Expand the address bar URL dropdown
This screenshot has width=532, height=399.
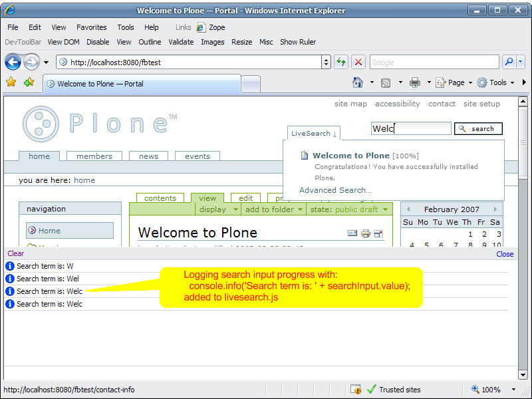tap(326, 62)
